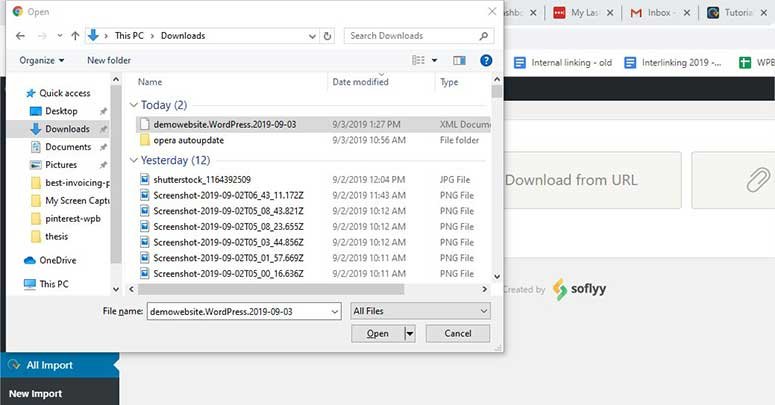Viewport: 775px width, 405px height.
Task: Open Downloads in navigation pane
Action: [67, 129]
